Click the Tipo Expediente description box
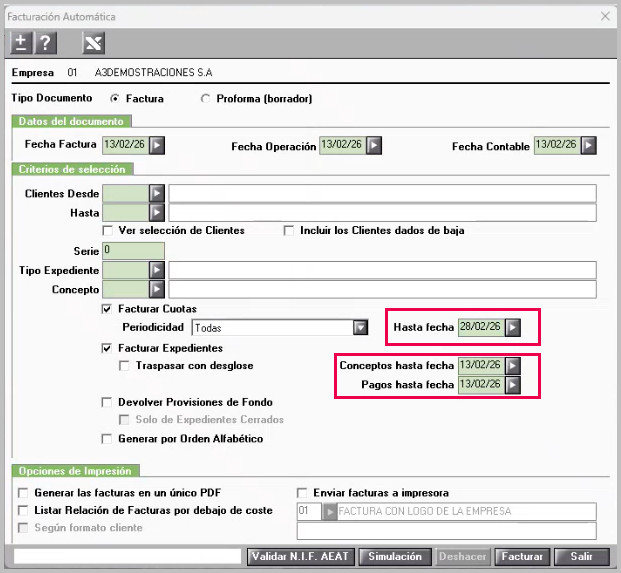Screen dimensions: 621x573 383,270
